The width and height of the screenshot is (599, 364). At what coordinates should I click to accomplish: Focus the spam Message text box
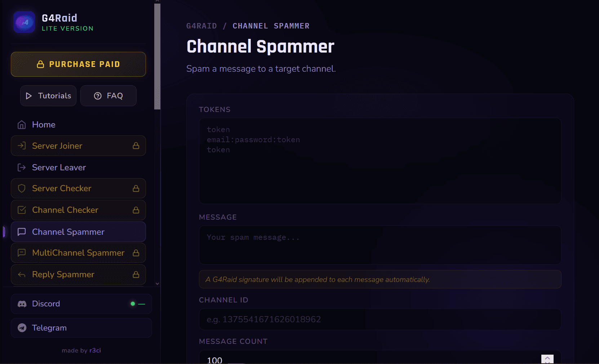coord(380,245)
